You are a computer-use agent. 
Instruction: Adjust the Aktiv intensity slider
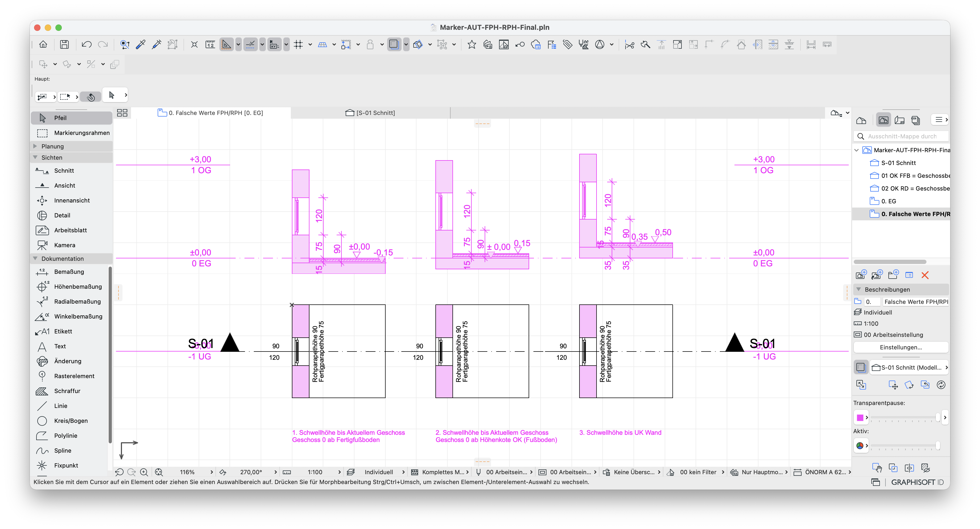point(905,445)
